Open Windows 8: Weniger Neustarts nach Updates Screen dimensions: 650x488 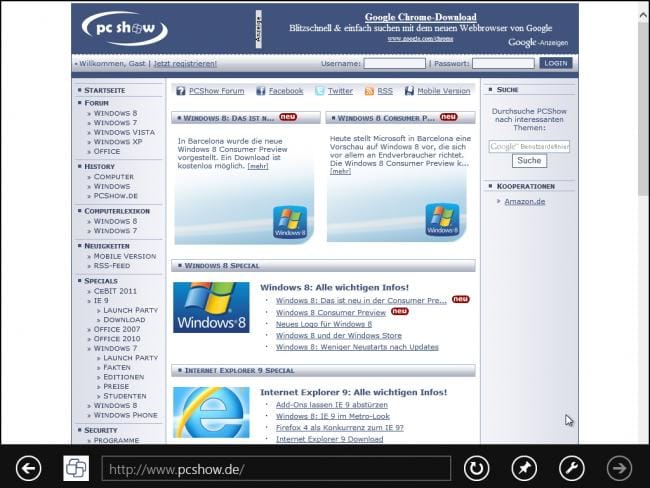357,347
